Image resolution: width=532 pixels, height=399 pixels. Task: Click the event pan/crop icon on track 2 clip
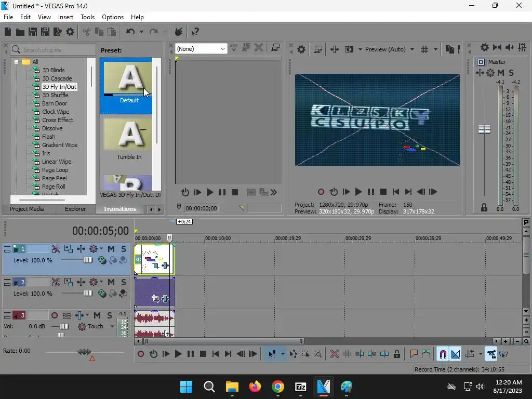(156, 299)
